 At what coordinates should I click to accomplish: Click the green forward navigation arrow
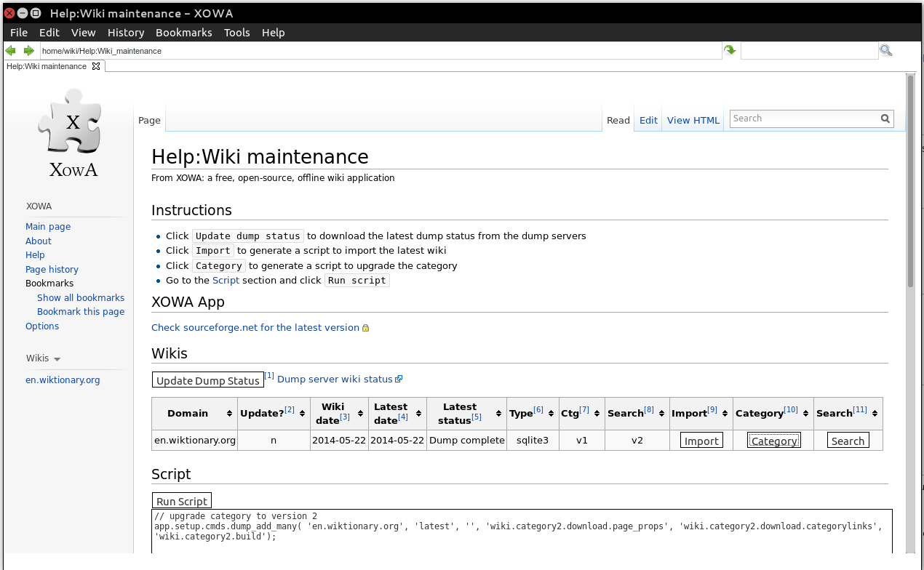[x=29, y=51]
